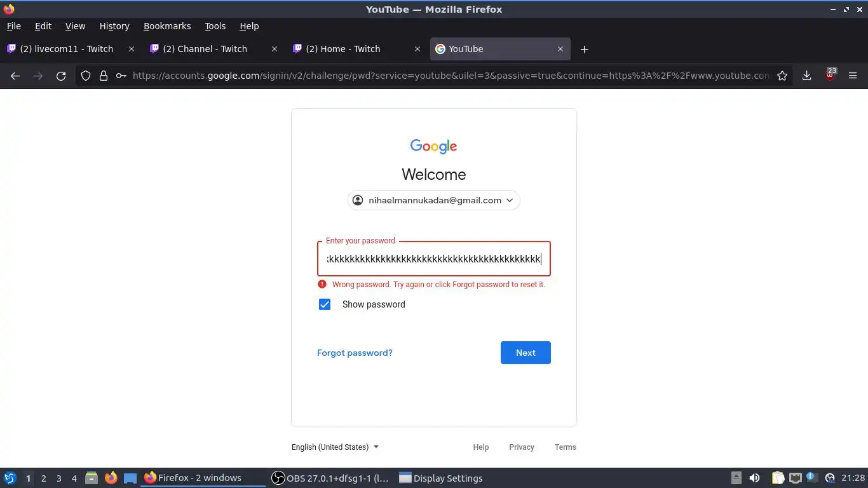Viewport: 868px width, 488px height.
Task: Reload the current page
Action: tap(61, 76)
